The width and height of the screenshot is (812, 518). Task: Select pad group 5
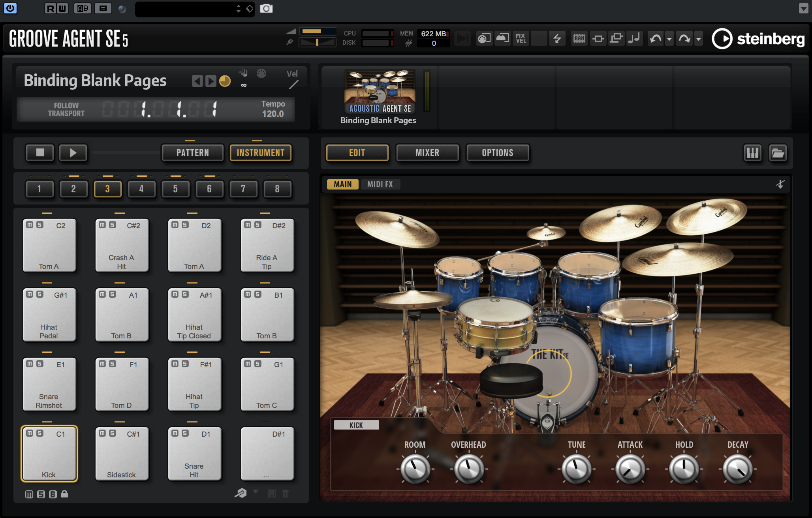(175, 189)
